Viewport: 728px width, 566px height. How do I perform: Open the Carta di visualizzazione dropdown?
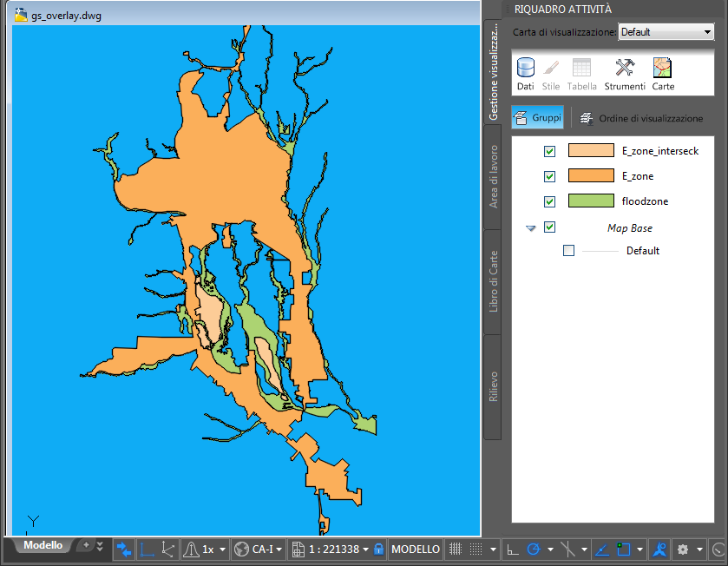coord(666,32)
